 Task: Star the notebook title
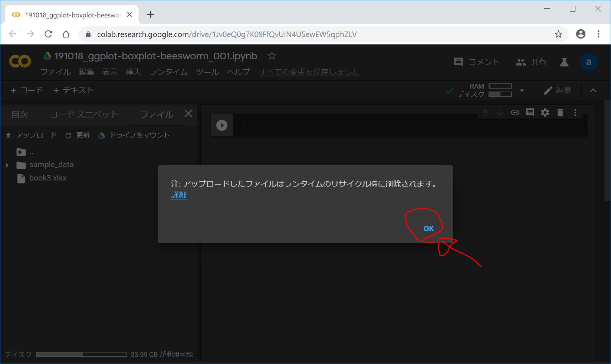point(272,56)
